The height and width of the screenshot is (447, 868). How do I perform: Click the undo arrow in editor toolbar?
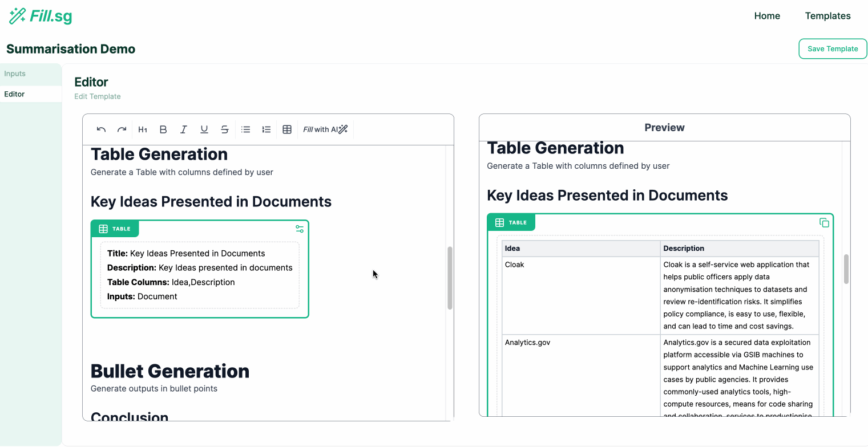tap(101, 129)
